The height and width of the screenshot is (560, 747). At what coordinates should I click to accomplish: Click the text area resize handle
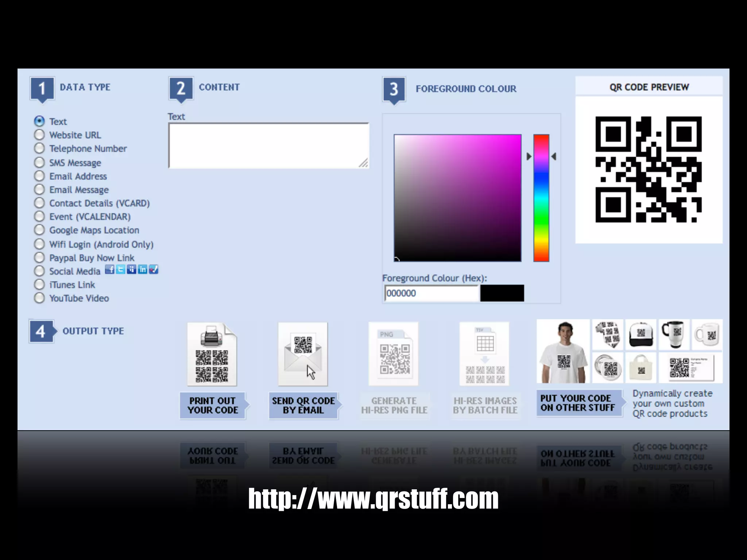click(x=364, y=163)
